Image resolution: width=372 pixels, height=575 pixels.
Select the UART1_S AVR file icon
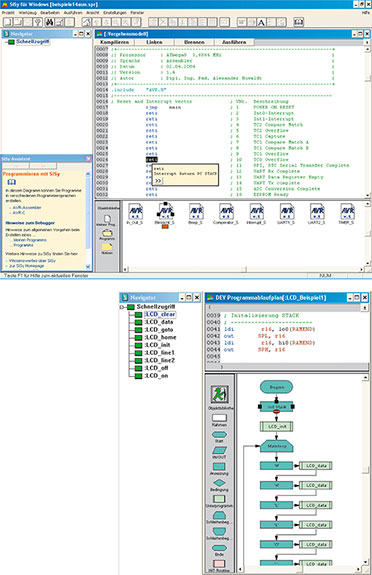click(287, 213)
